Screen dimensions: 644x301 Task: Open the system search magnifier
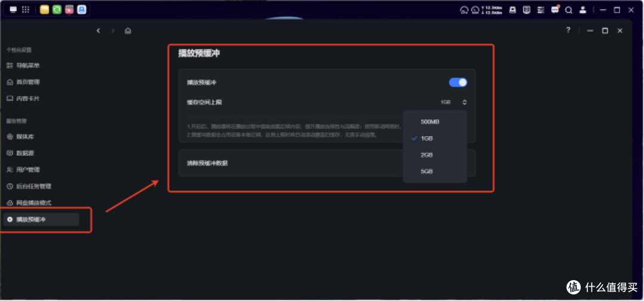click(x=569, y=10)
